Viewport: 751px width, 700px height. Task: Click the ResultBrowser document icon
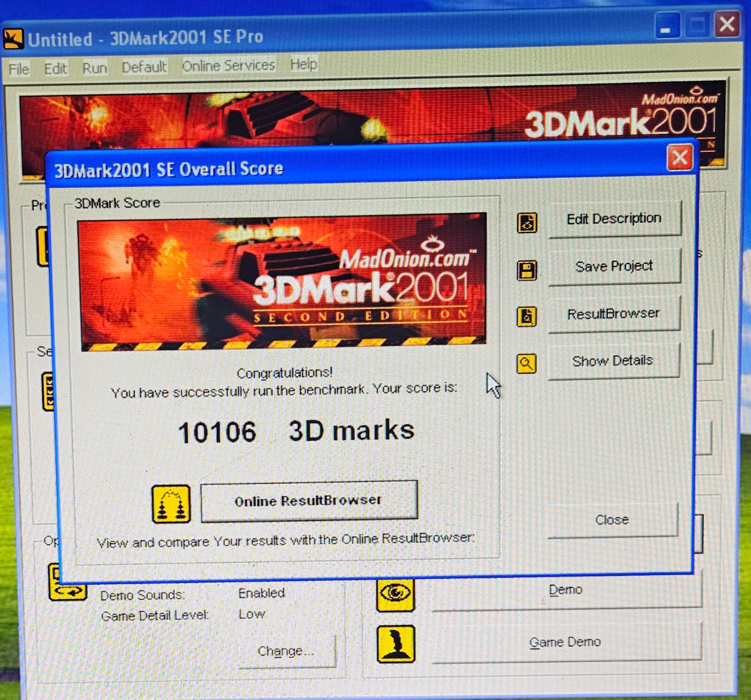click(x=527, y=316)
